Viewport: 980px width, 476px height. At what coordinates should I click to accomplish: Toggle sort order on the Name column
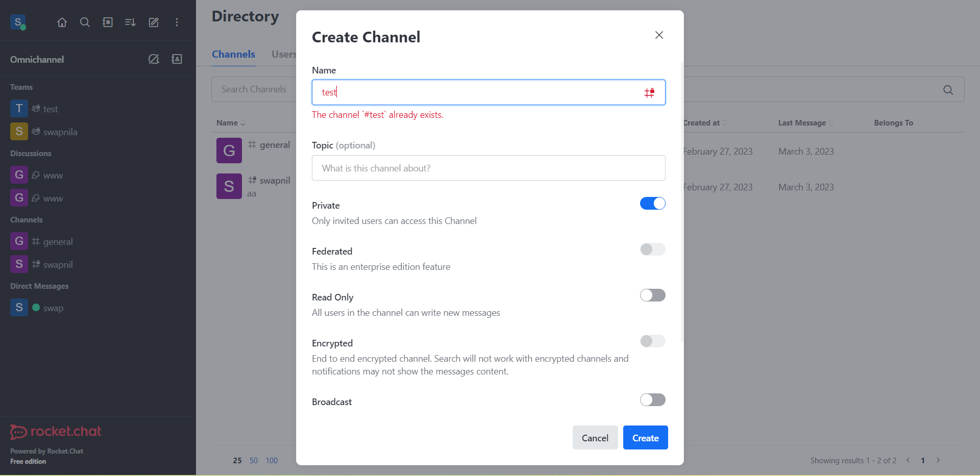[x=231, y=122]
